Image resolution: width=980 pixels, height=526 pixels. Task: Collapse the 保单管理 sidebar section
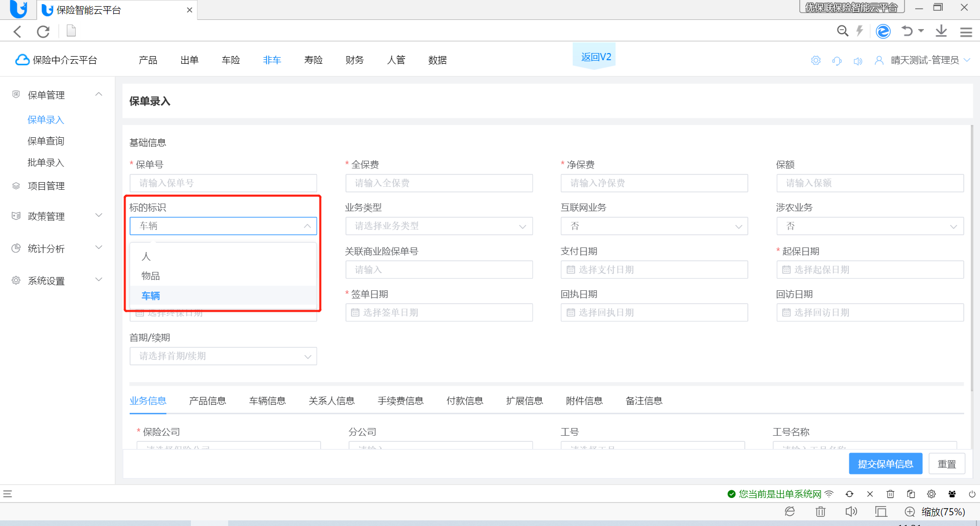click(x=99, y=94)
